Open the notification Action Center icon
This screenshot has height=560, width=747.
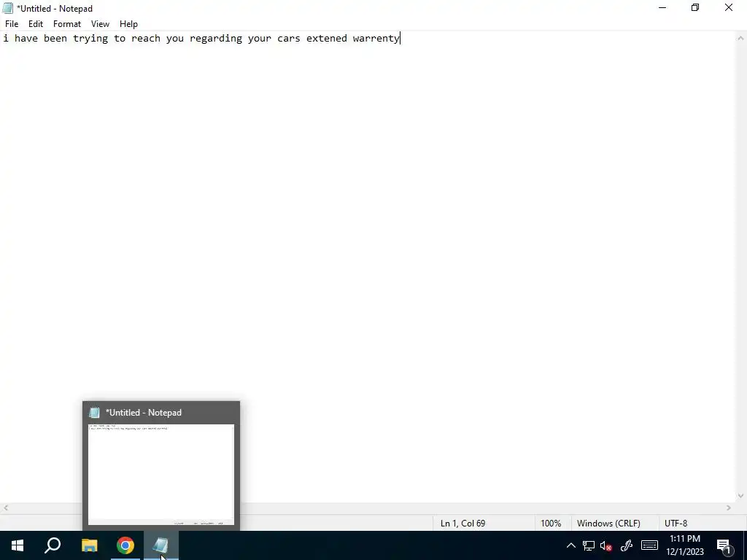[724, 545]
